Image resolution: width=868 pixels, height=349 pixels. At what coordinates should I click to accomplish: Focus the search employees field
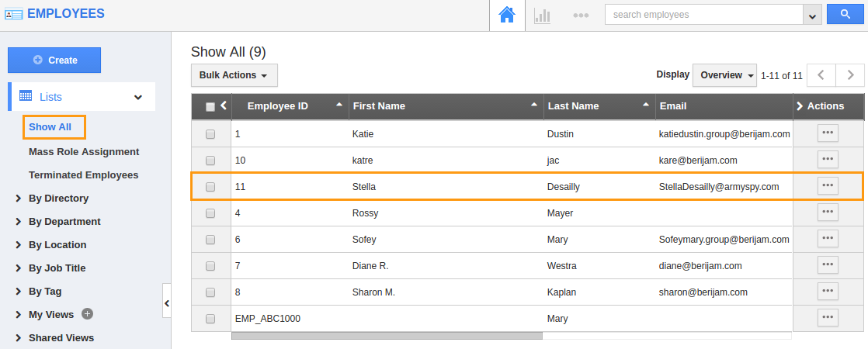[703, 15]
